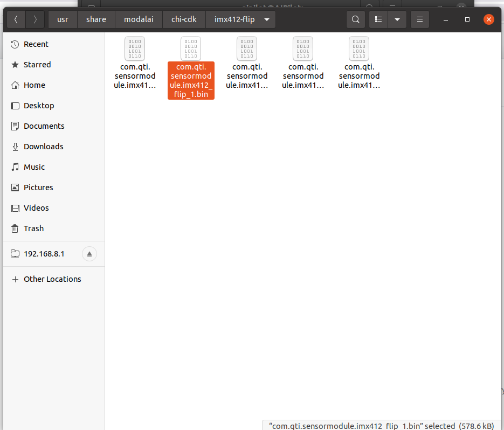Navigate to usr in path bar
Image resolution: width=504 pixels, height=430 pixels.
tap(63, 19)
